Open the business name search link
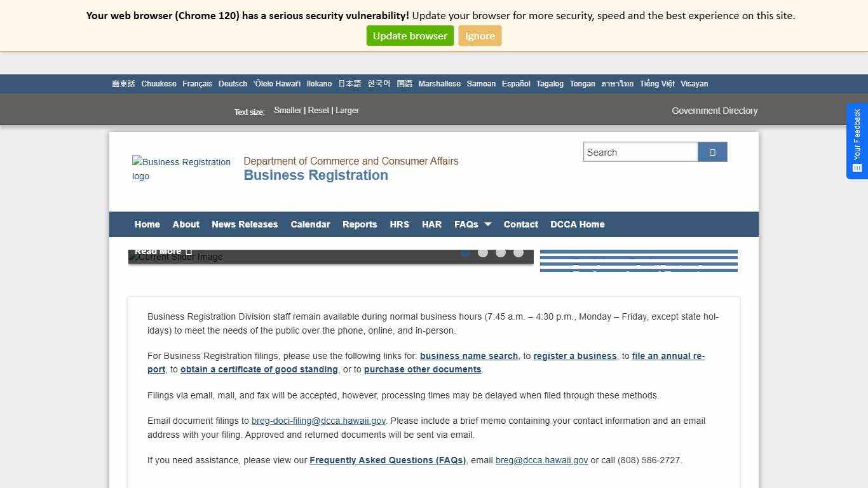The width and height of the screenshot is (868, 488). [x=470, y=356]
